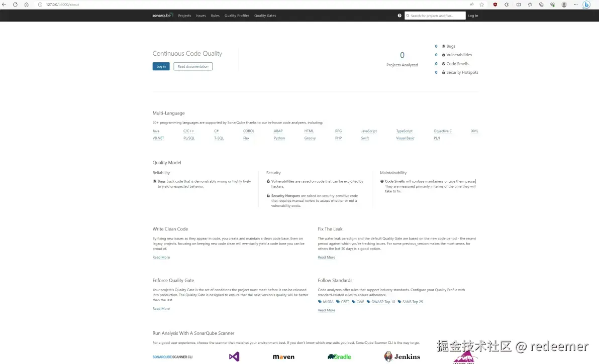The height and width of the screenshot is (364, 599).
Task: Open the Projects menu item
Action: [x=184, y=16]
